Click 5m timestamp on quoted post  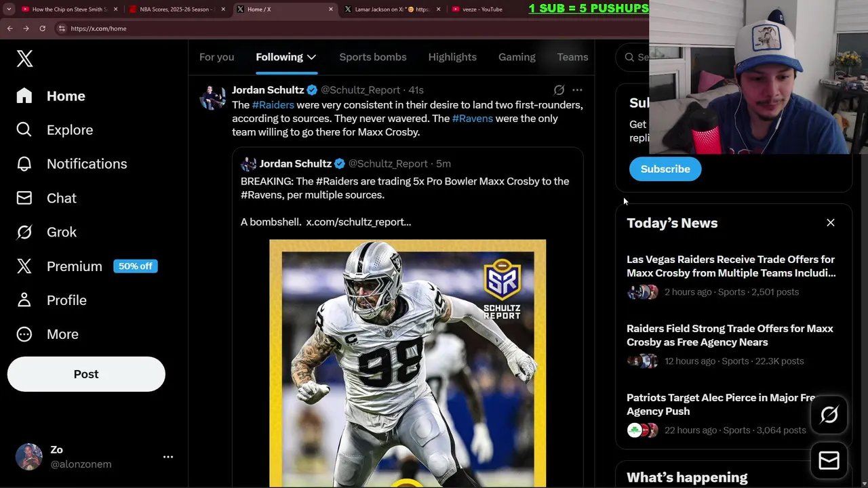click(443, 164)
